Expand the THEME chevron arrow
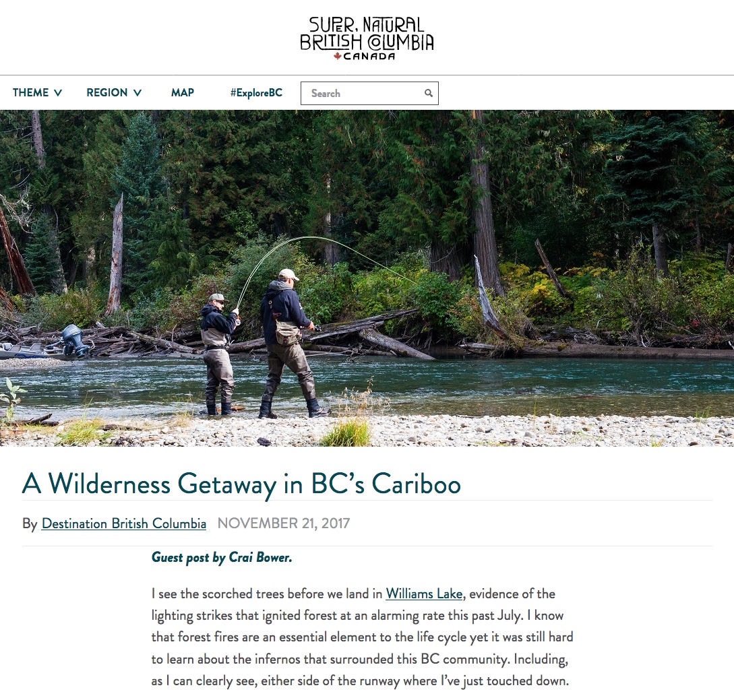Viewport: 734px width, 700px height. [58, 93]
